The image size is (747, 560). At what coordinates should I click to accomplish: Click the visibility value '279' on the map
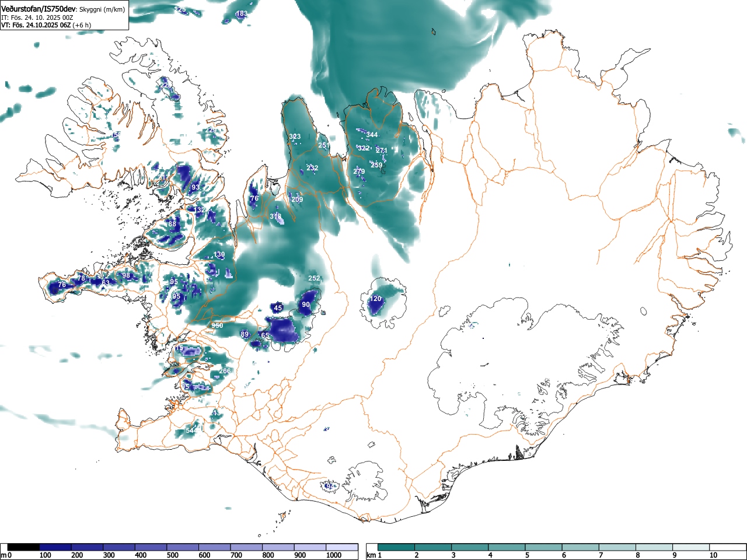pyautogui.click(x=359, y=171)
